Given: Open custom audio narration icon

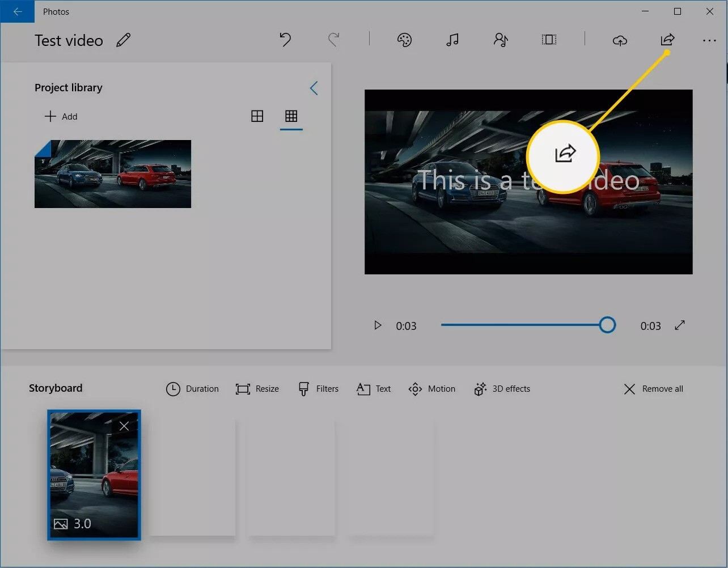Looking at the screenshot, I should click(x=501, y=40).
